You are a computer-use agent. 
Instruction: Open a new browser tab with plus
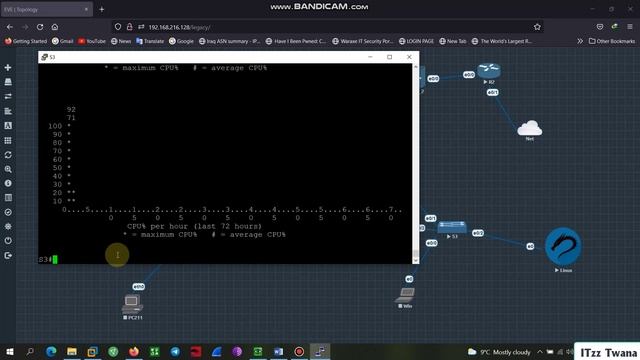coord(102,9)
